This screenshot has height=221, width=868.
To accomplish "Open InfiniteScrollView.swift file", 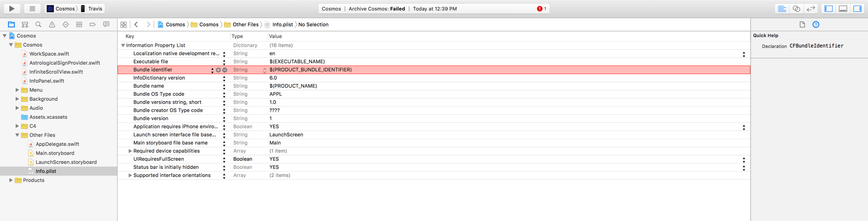I will click(56, 72).
